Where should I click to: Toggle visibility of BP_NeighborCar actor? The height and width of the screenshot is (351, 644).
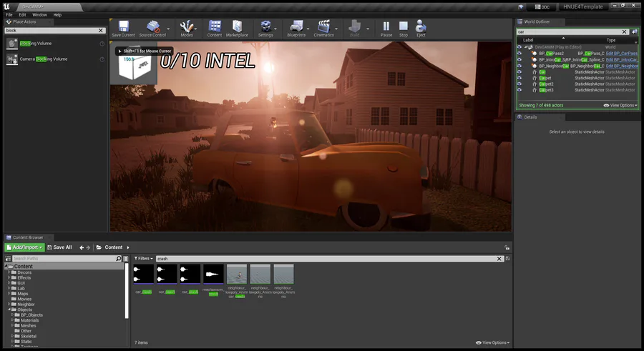(x=519, y=66)
